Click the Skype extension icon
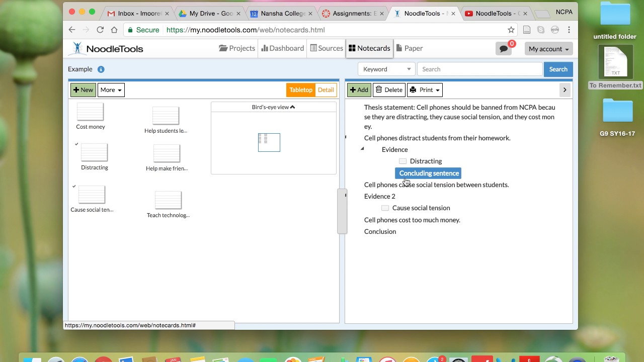This screenshot has width=644, height=362. [x=541, y=30]
